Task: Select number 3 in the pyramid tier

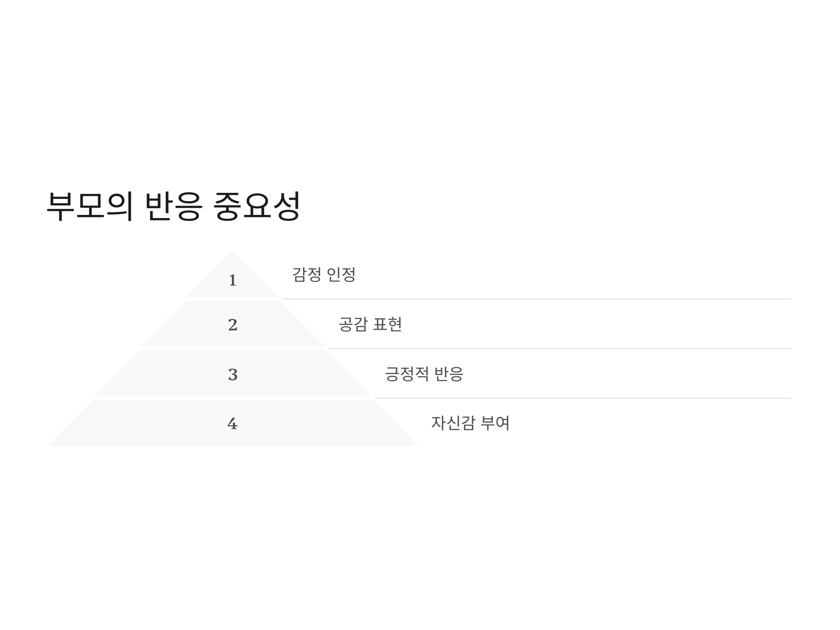Action: pyautogui.click(x=232, y=374)
